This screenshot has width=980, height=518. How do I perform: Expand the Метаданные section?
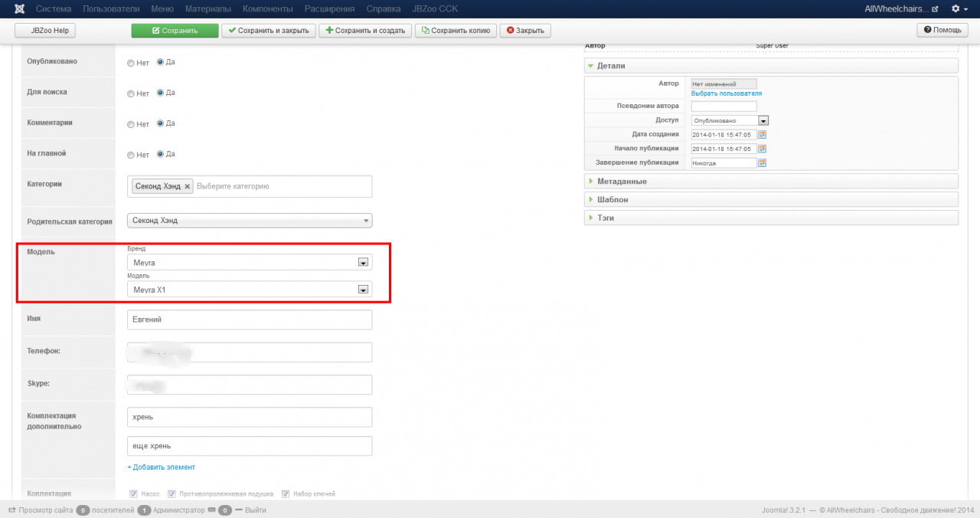click(x=622, y=182)
